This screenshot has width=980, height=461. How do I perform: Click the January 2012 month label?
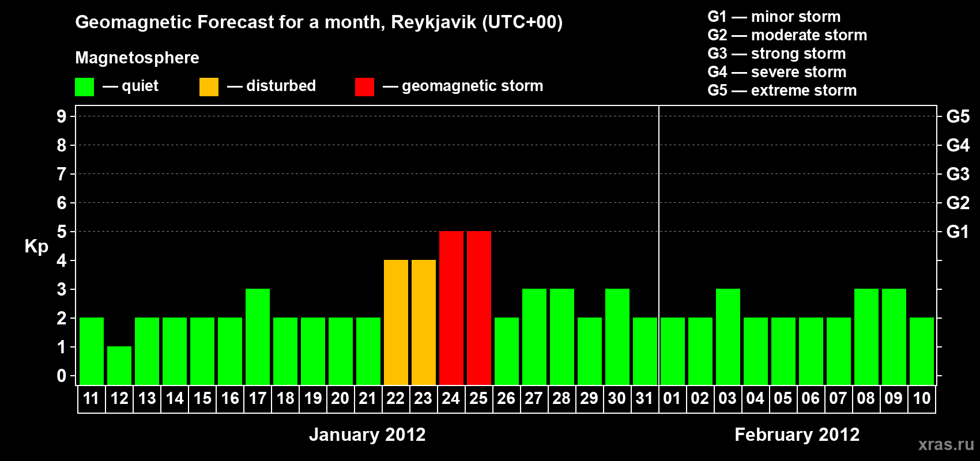[367, 434]
